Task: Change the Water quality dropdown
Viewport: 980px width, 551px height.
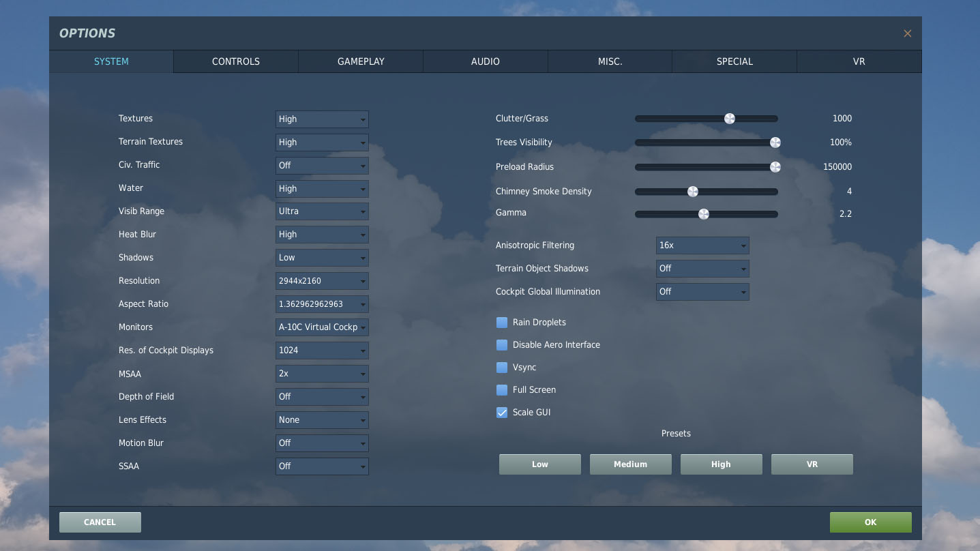Action: coord(322,189)
